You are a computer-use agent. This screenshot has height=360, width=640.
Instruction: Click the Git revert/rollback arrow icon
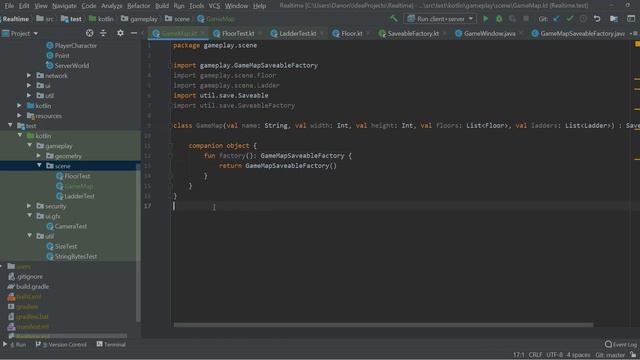point(597,19)
